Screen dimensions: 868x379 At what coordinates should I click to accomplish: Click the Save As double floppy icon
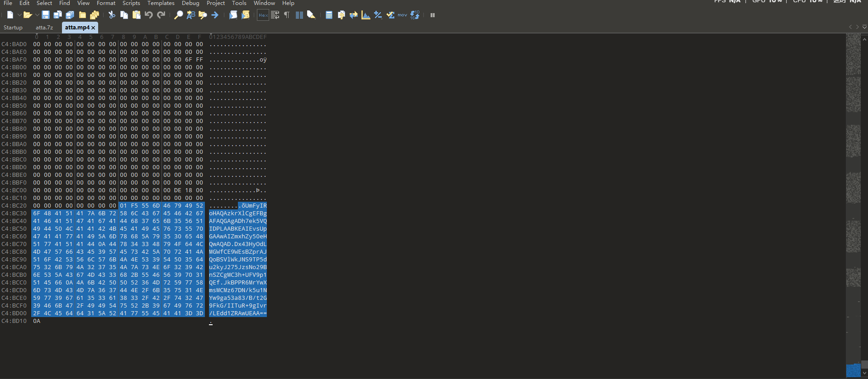click(57, 15)
